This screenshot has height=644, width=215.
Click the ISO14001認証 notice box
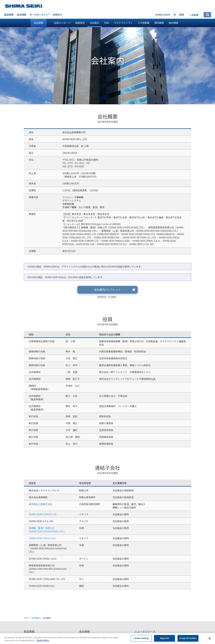pyautogui.click(x=107, y=277)
